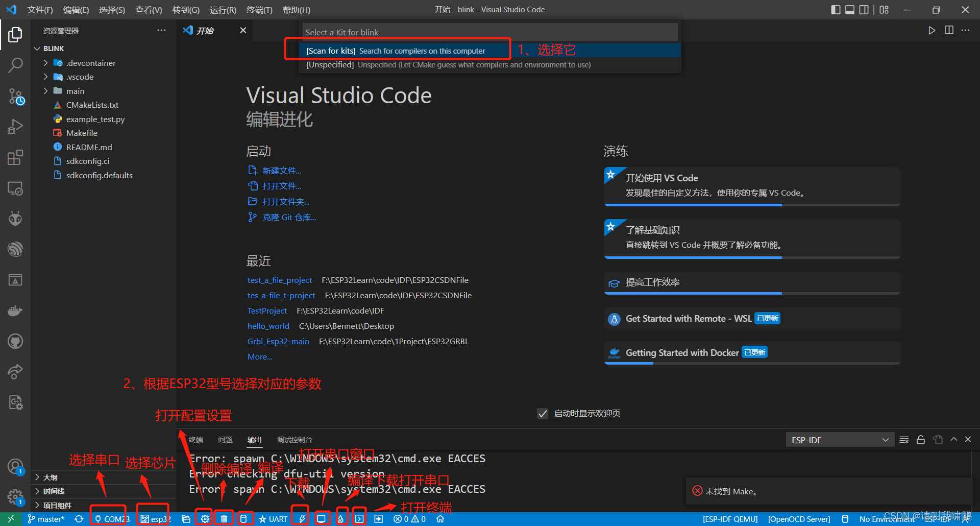Open GitHub view in activity bar
This screenshot has width=980, height=526.
pos(15,341)
